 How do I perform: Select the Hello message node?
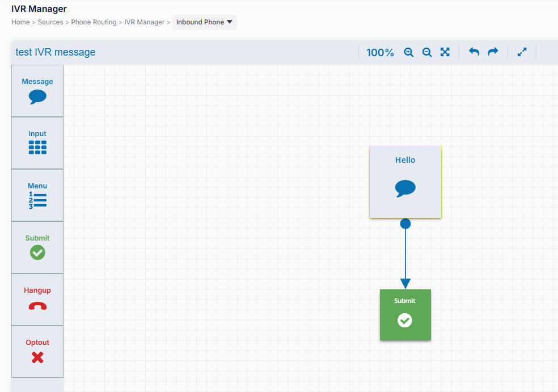(x=405, y=182)
